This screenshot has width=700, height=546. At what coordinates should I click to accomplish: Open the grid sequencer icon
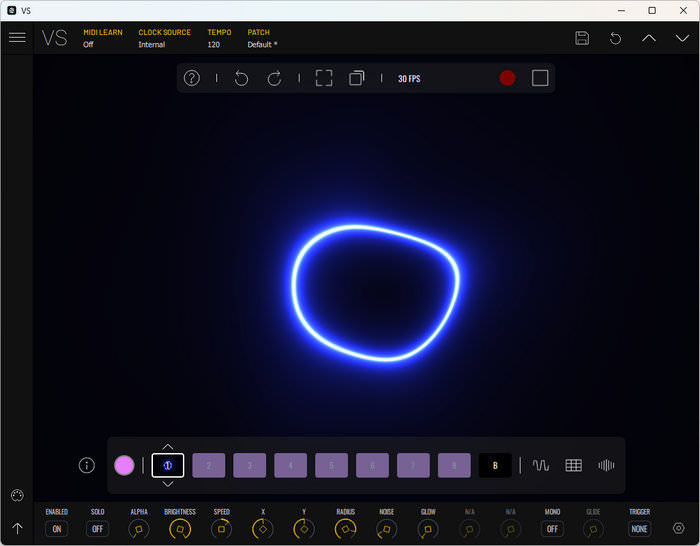[573, 465]
